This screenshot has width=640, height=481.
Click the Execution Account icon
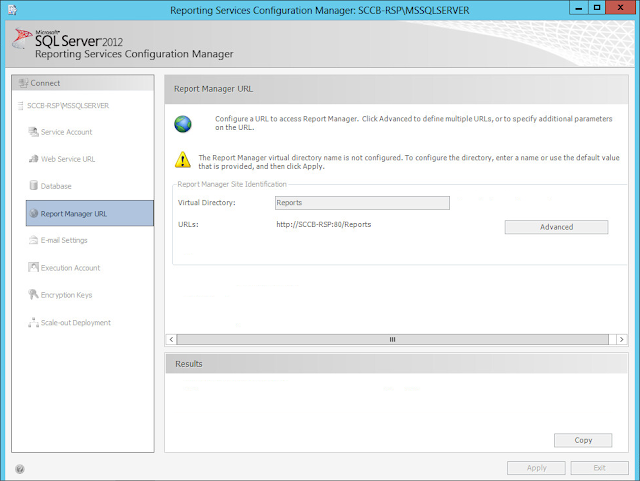point(33,267)
